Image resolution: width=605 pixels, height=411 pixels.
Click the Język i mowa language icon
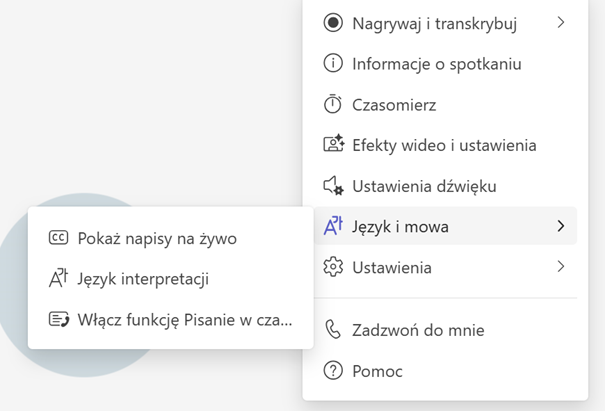[333, 227]
